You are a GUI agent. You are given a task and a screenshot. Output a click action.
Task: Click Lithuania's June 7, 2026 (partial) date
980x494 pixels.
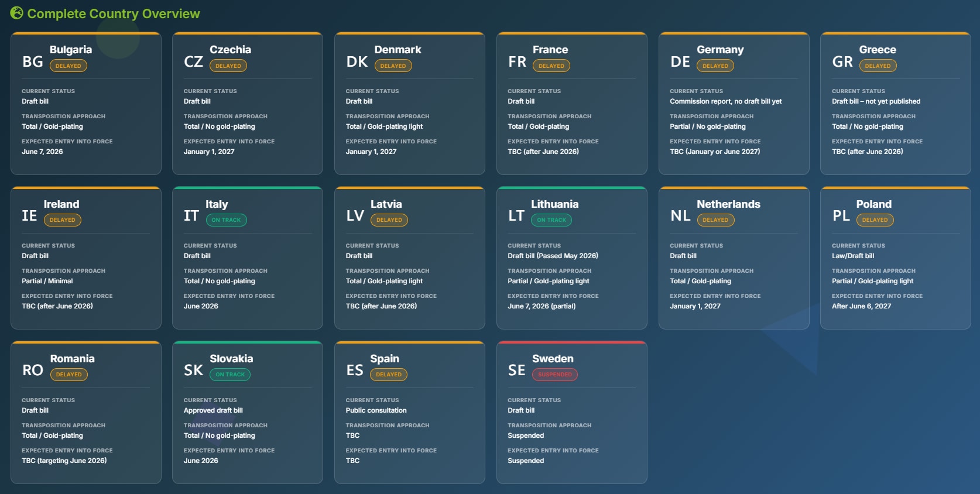click(542, 306)
